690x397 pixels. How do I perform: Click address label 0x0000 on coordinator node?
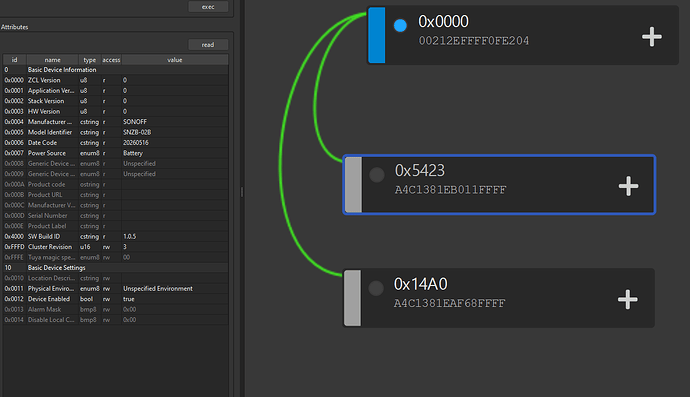pos(444,22)
